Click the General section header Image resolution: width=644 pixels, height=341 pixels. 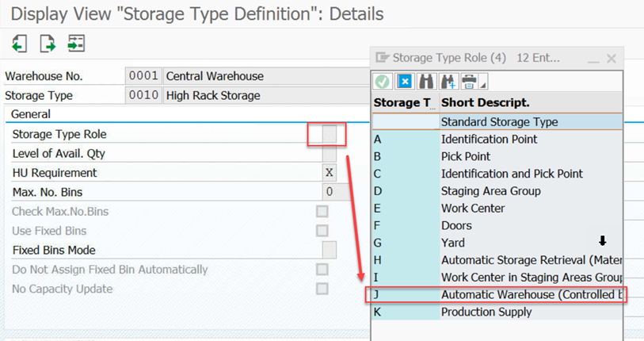(x=31, y=114)
